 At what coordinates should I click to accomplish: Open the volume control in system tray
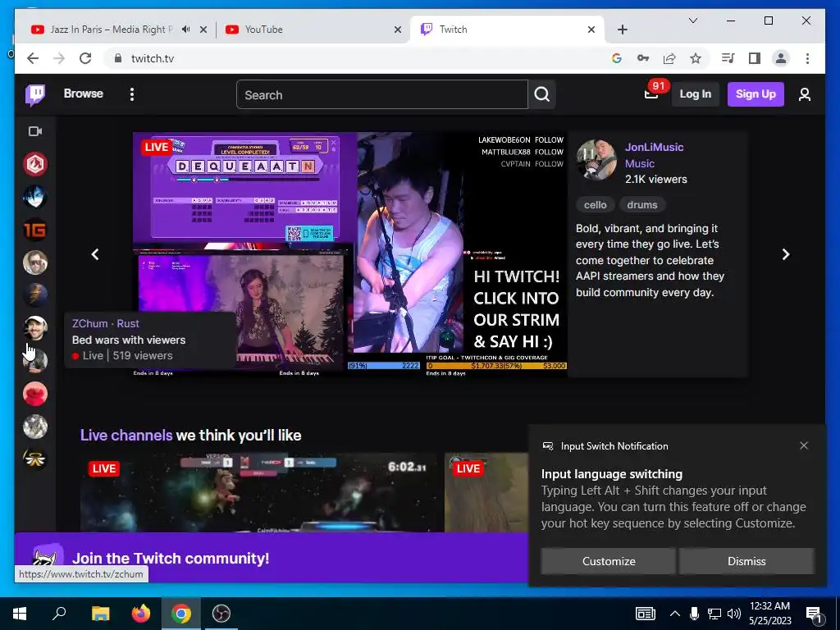734,614
